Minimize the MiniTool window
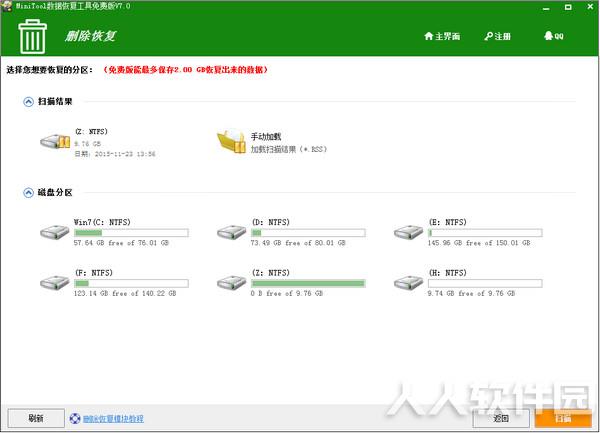This screenshot has width=600, height=433. (x=546, y=7)
